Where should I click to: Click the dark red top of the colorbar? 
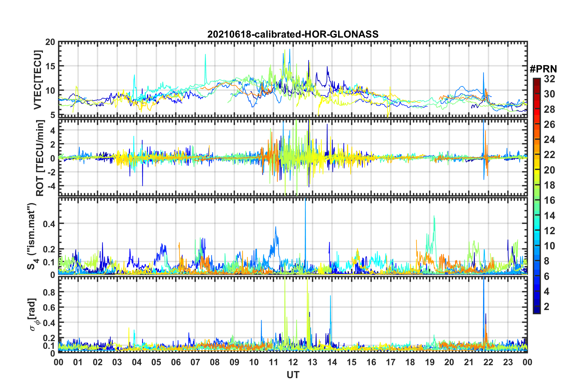tap(536, 81)
